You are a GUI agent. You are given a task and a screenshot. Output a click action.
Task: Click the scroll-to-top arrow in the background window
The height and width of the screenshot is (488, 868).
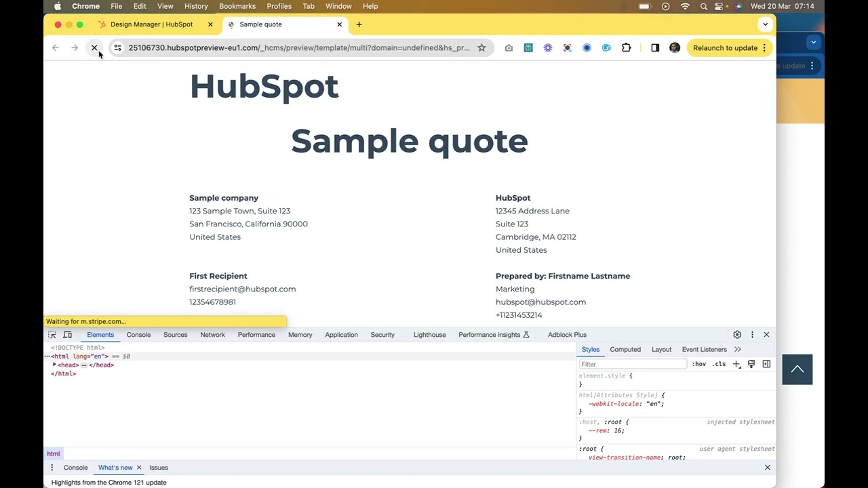coord(797,369)
